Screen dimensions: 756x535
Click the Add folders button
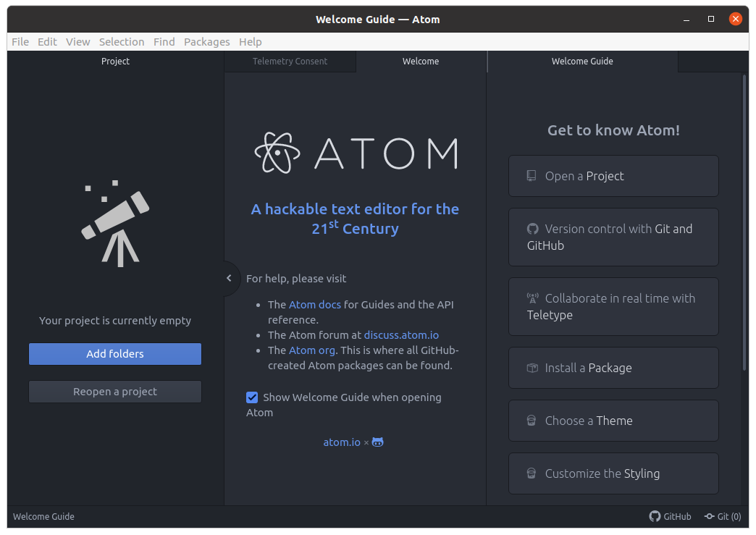click(x=115, y=354)
